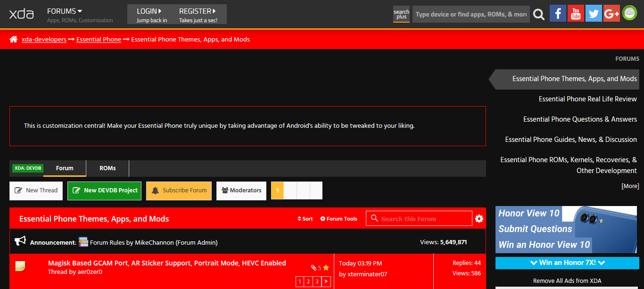The height and width of the screenshot is (289, 644).
Task: Expand the Win an Honor 7X banner
Action: tap(567, 263)
